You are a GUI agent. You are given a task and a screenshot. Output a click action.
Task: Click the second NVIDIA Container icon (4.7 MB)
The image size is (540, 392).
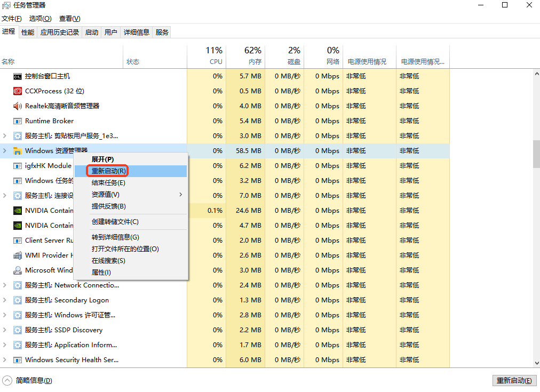pos(17,226)
